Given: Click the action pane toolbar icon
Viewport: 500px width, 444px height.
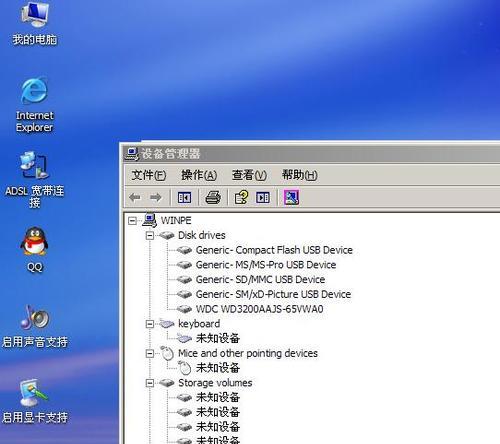Looking at the screenshot, I should [x=263, y=198].
